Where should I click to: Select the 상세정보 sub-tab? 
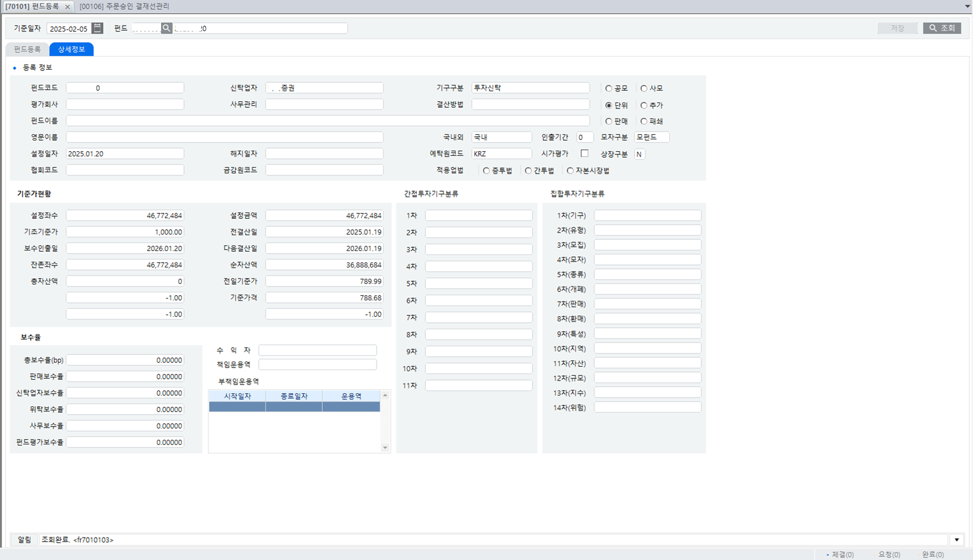click(71, 49)
